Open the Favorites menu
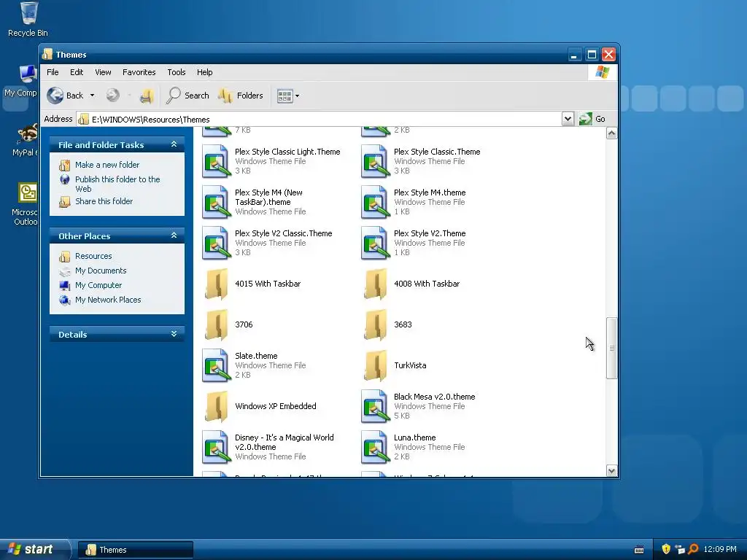Screen dimensions: 747x560 [139, 72]
